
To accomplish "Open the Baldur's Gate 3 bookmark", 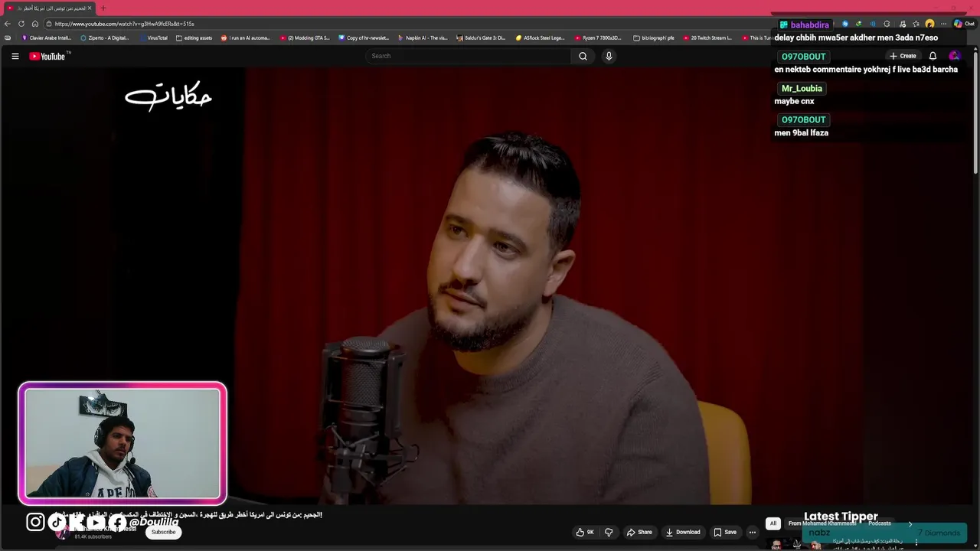I will tap(481, 37).
